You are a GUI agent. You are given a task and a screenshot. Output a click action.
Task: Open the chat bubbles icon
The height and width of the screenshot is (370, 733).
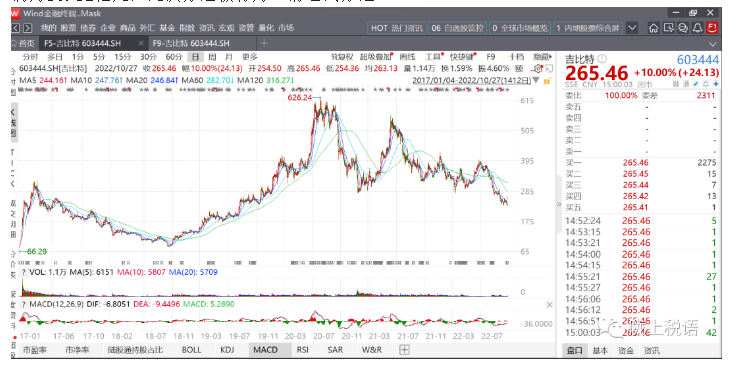pyautogui.click(x=683, y=28)
